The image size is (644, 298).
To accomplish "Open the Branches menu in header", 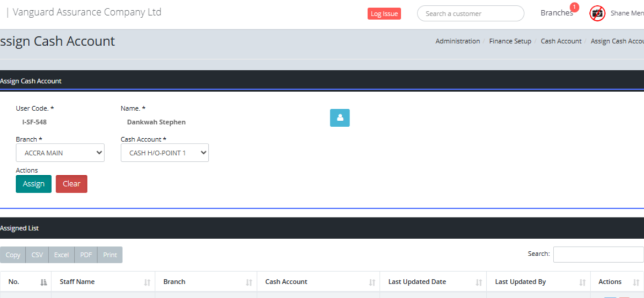I will click(x=556, y=13).
